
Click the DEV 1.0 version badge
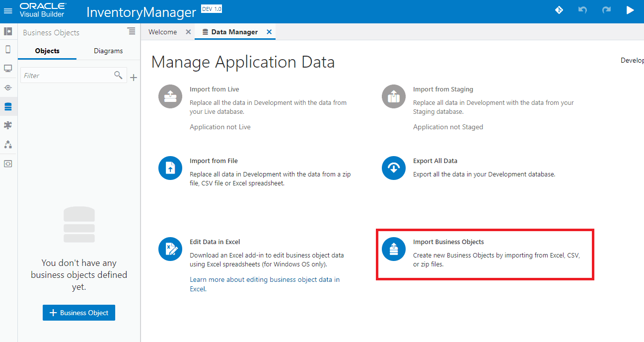(x=212, y=9)
